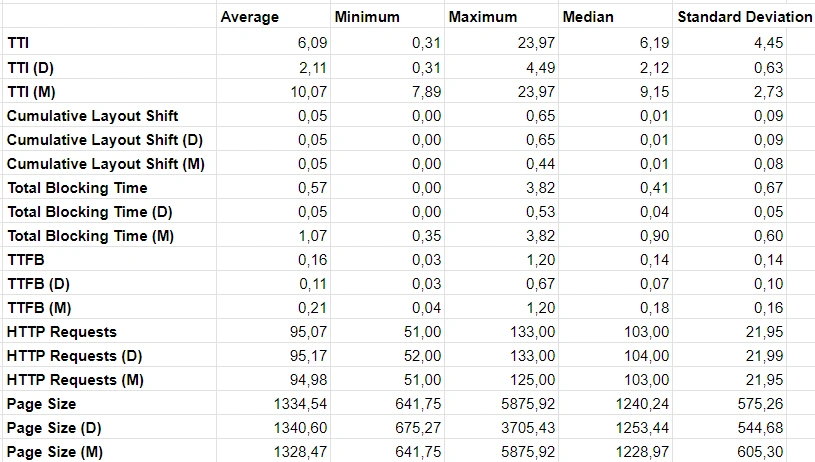Click the TTFB (M) row label
Screen dimensions: 815x462
pyautogui.click(x=39, y=308)
